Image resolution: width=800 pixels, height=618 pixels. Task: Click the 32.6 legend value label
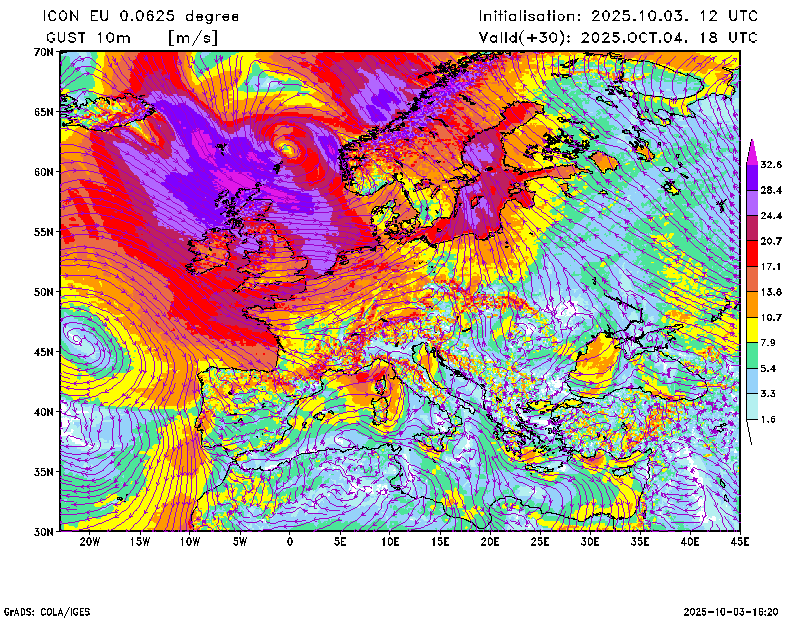coord(771,164)
